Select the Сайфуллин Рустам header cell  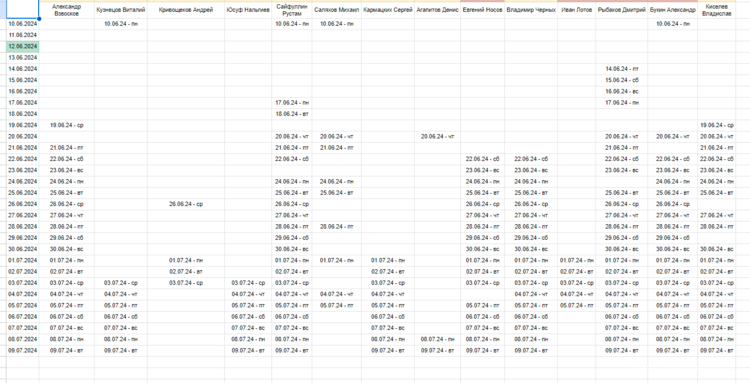click(292, 10)
